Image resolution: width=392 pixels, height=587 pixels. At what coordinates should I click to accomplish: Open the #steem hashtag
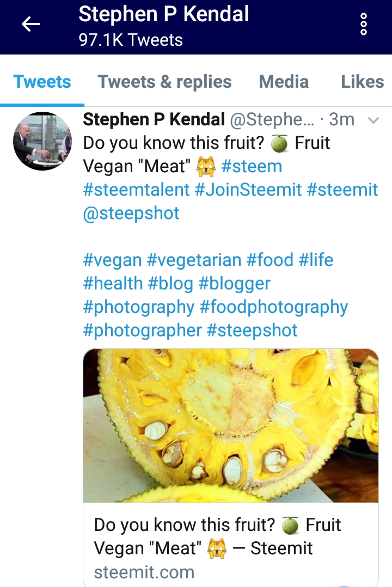pos(252,166)
